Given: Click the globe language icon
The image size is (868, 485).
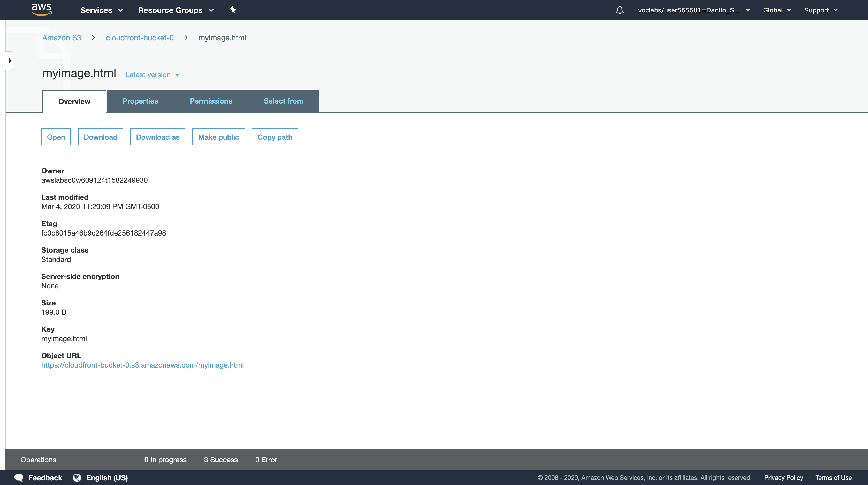Looking at the screenshot, I should (x=77, y=477).
